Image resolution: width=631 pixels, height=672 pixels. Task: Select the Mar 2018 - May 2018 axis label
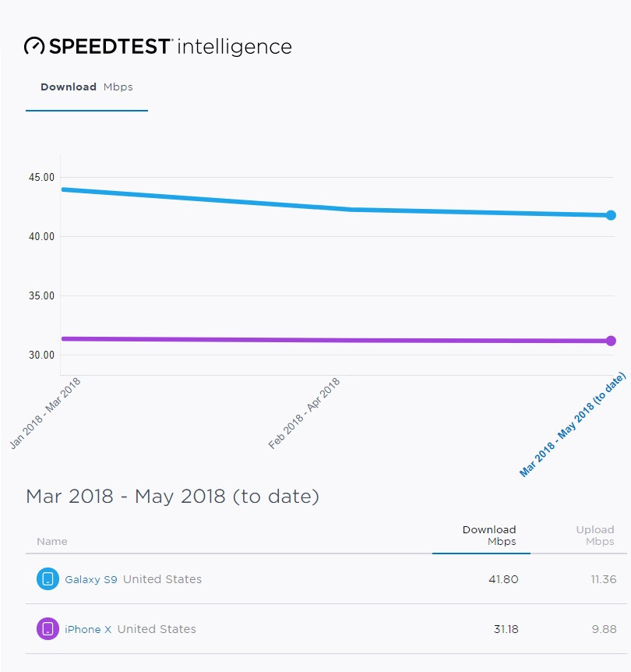click(x=573, y=424)
